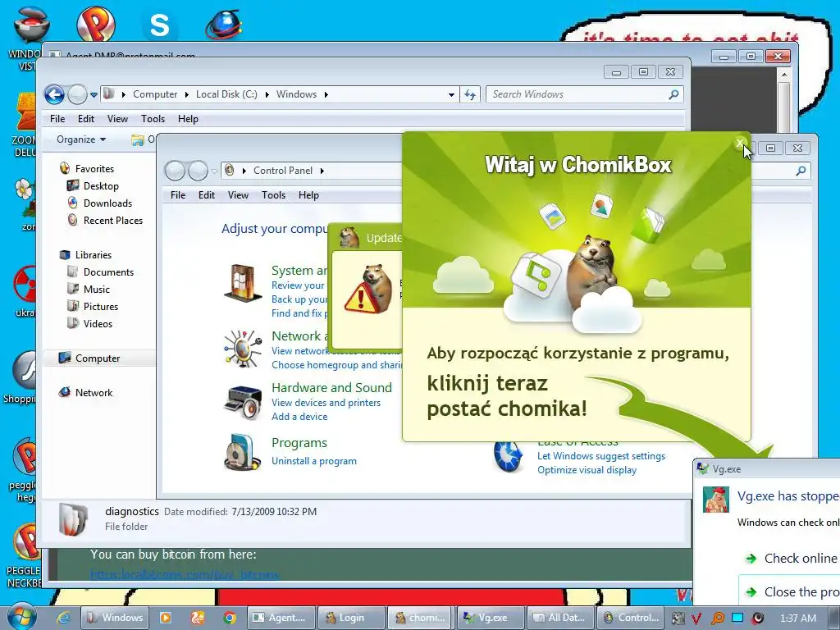Select Computer in the navigation pane
840x630 pixels.
(x=97, y=358)
